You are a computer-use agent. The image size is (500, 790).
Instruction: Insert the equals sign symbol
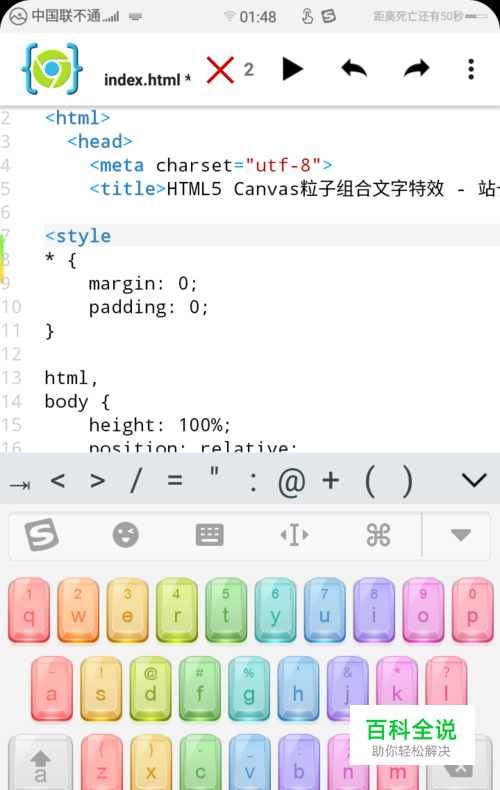pyautogui.click(x=175, y=480)
